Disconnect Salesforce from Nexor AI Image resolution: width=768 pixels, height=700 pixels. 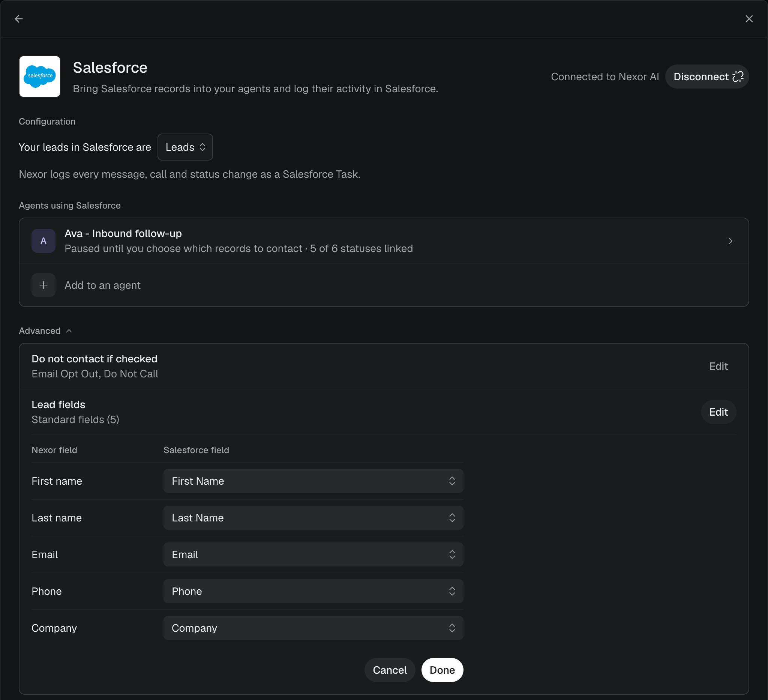pos(707,77)
